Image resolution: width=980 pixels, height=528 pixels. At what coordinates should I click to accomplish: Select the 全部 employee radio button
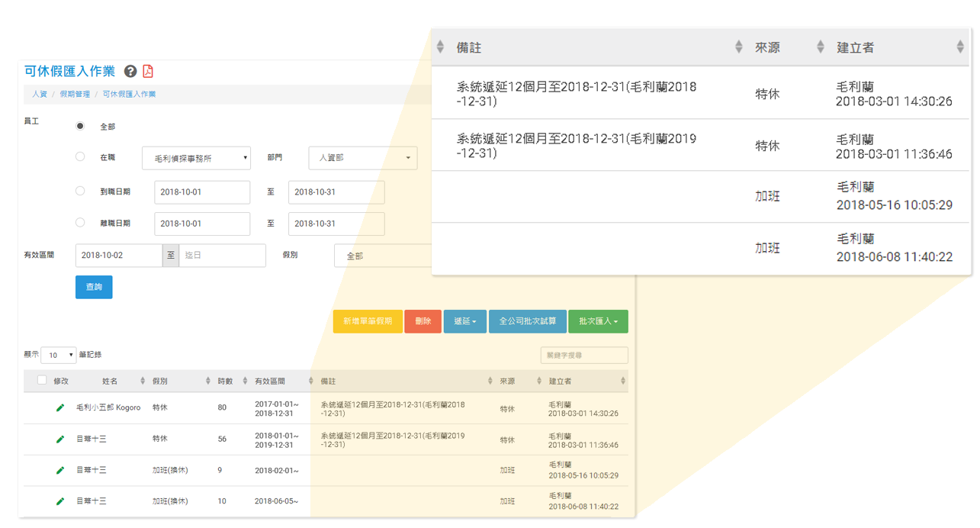(x=80, y=125)
